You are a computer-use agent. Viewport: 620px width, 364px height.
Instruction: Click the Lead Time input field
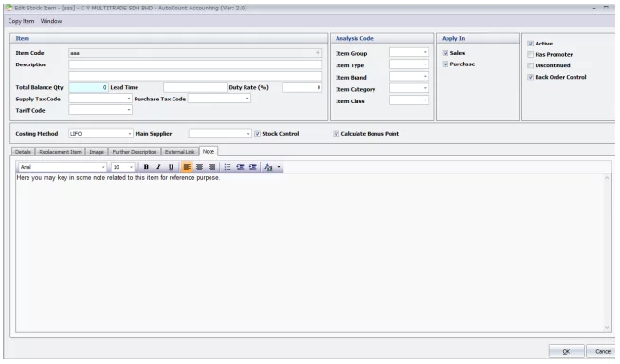pyautogui.click(x=195, y=87)
